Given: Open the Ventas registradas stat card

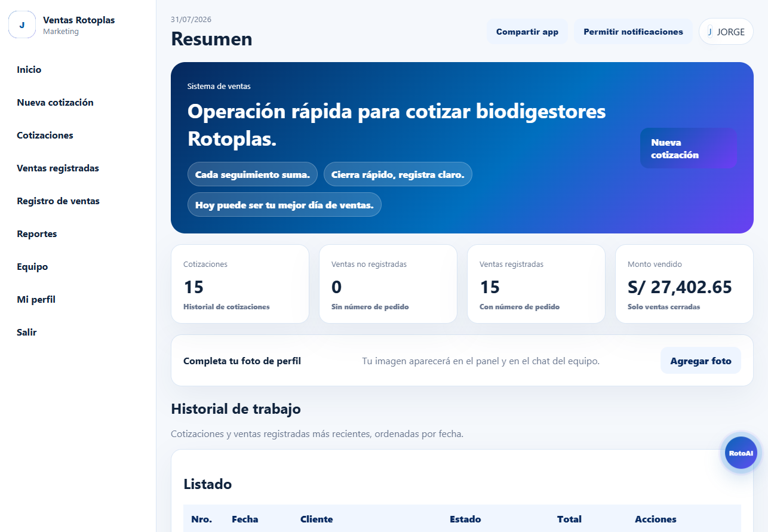Looking at the screenshot, I should [536, 284].
